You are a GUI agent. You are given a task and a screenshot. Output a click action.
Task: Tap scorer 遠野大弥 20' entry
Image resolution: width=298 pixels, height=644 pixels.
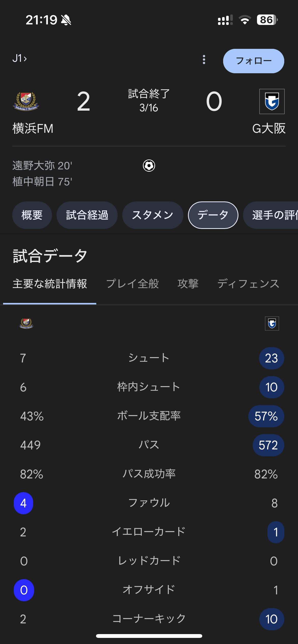tap(42, 166)
